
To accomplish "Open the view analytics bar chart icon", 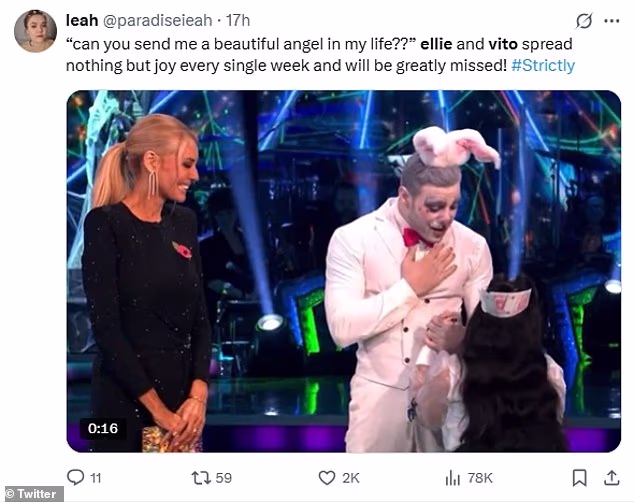I will pos(452,477).
